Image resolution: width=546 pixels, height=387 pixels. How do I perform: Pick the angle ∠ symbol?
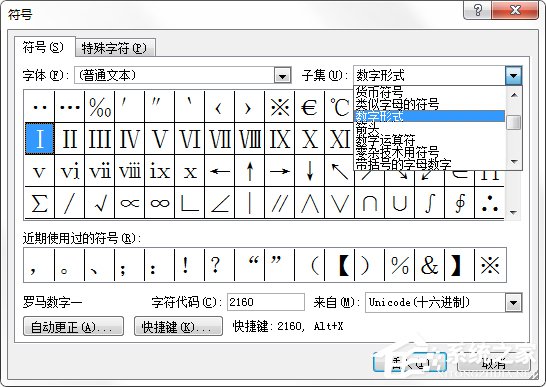220,203
